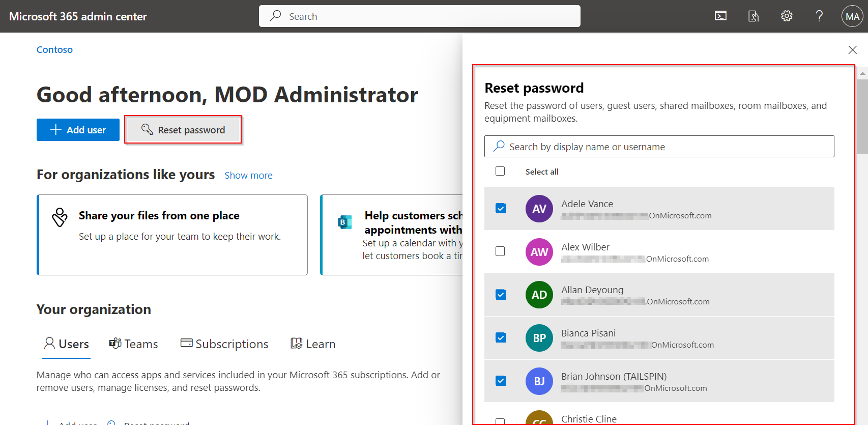Open the Settings gear icon

(x=787, y=16)
